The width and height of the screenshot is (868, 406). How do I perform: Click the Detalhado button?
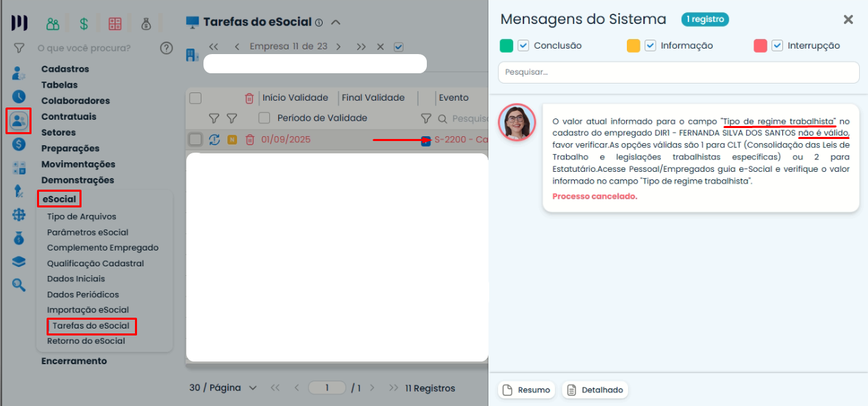[595, 390]
